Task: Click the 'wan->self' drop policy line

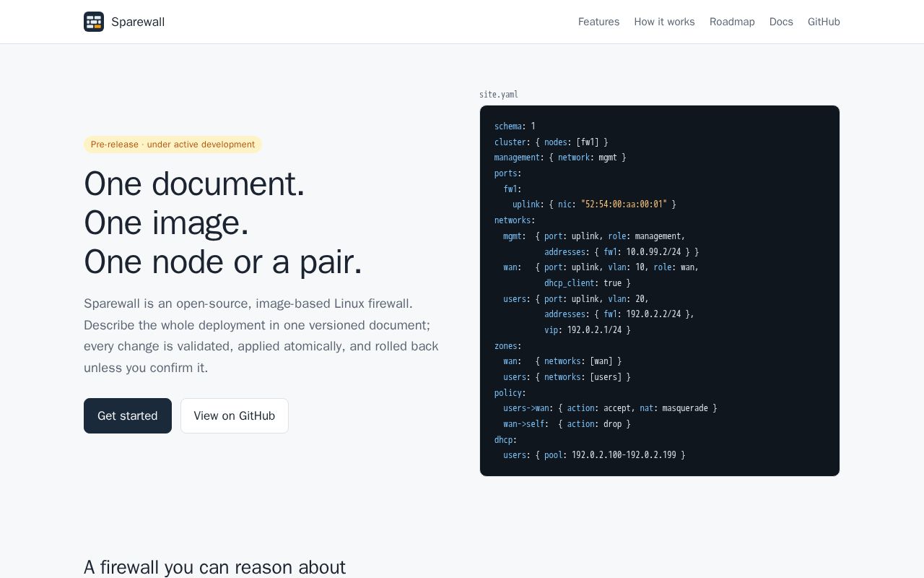Action: click(567, 424)
